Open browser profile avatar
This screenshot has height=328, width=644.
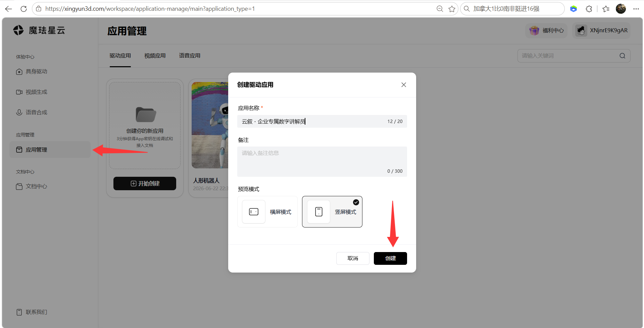(621, 9)
